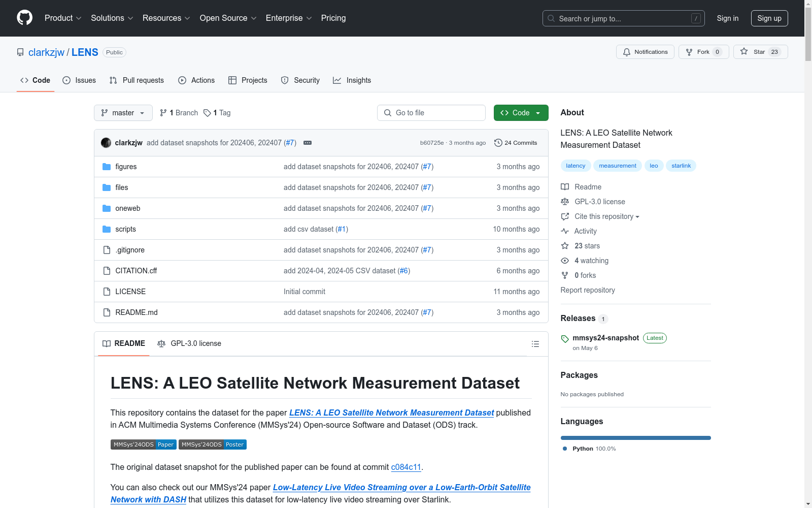Click Sign in
812x508 pixels.
(728, 18)
